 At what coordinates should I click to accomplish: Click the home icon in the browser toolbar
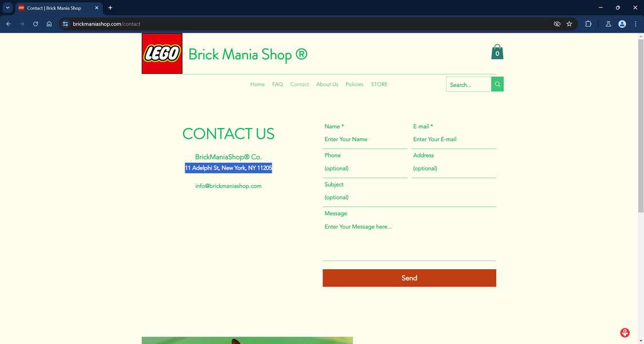49,23
